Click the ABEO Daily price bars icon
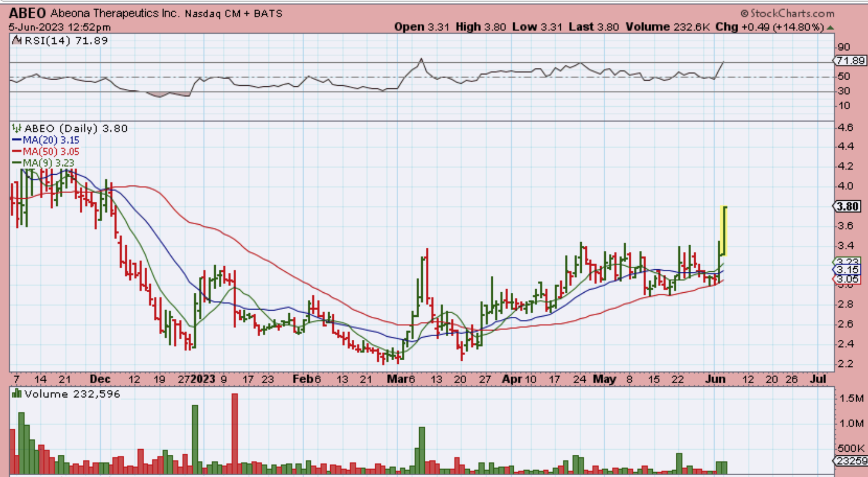 pos(17,129)
